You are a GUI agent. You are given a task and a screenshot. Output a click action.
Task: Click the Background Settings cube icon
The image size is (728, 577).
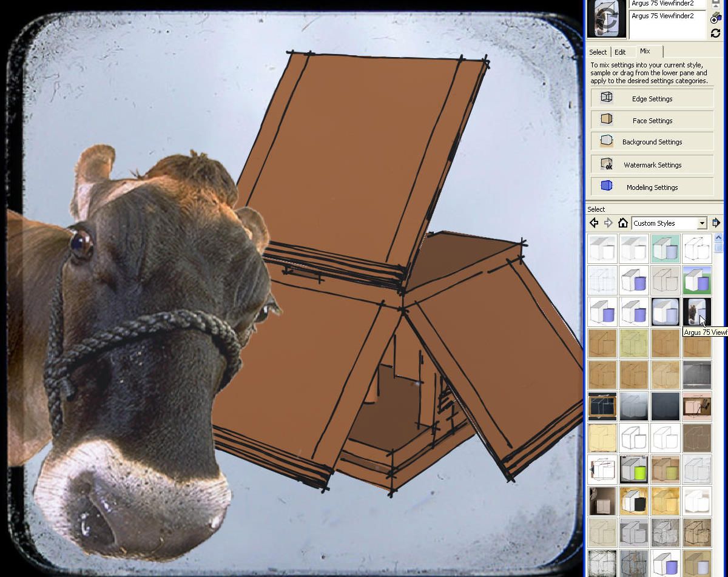point(606,141)
